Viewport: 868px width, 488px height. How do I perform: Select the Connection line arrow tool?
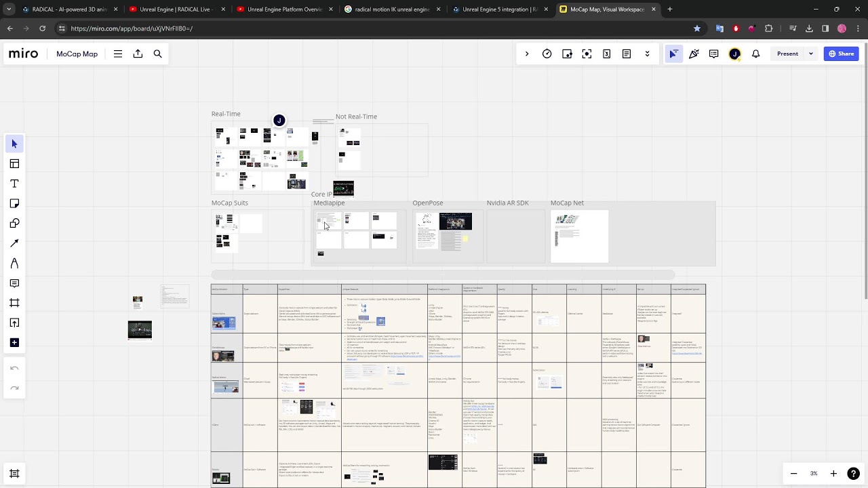(14, 243)
